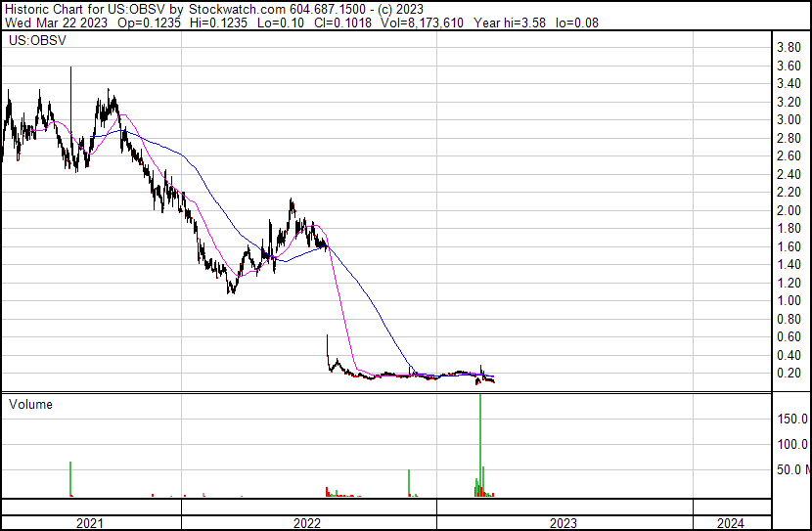This screenshot has height=531, width=812.
Task: Select the 2021 year label on time axis
Action: click(90, 523)
